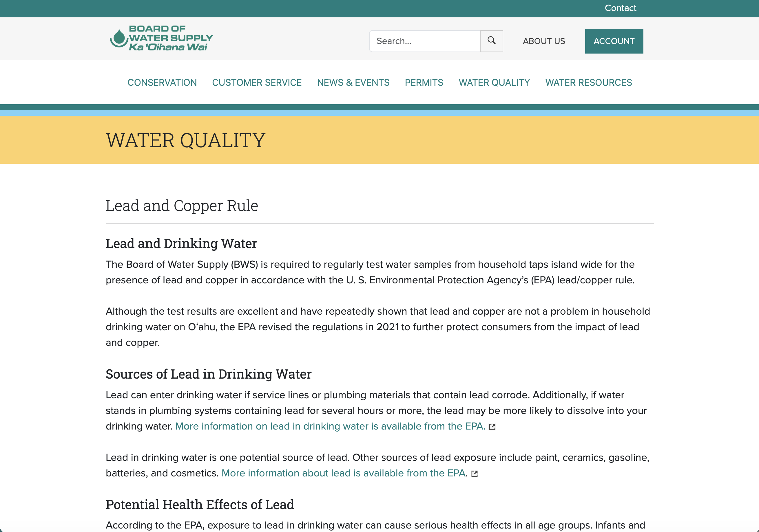
Task: Open the Conservation menu
Action: click(x=162, y=82)
